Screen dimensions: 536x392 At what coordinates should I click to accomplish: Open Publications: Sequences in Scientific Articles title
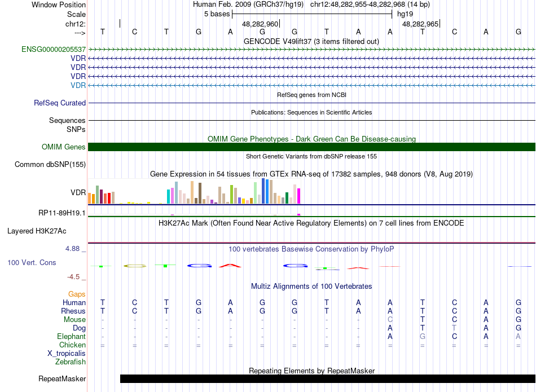311,112
